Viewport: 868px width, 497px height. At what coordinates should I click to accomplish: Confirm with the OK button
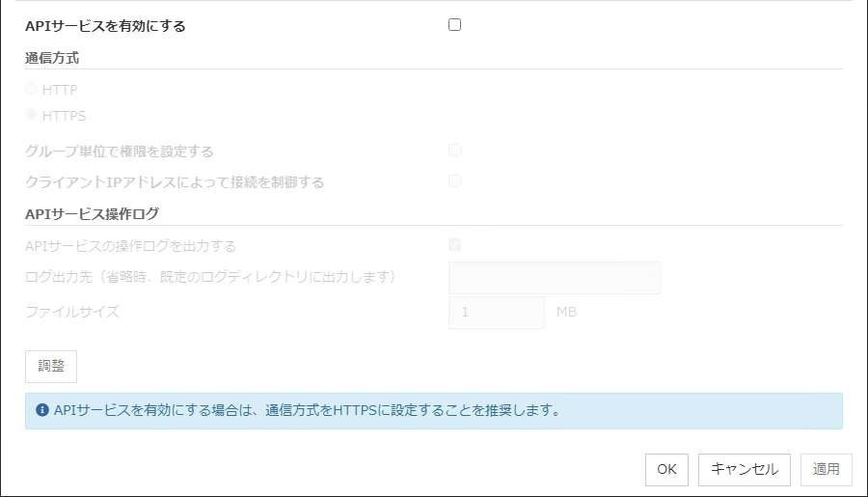[666, 470]
